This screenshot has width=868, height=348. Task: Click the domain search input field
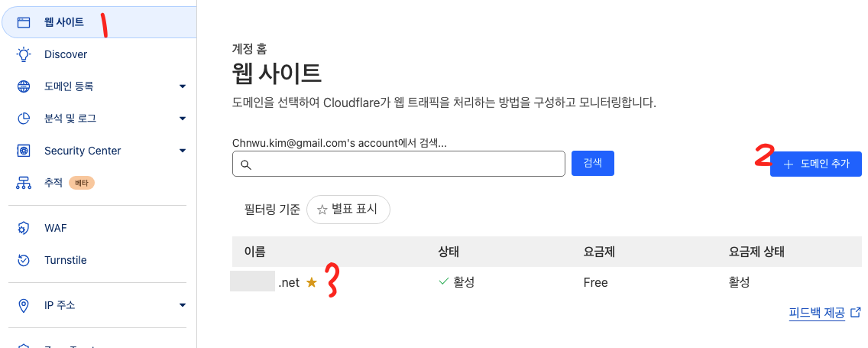405,164
